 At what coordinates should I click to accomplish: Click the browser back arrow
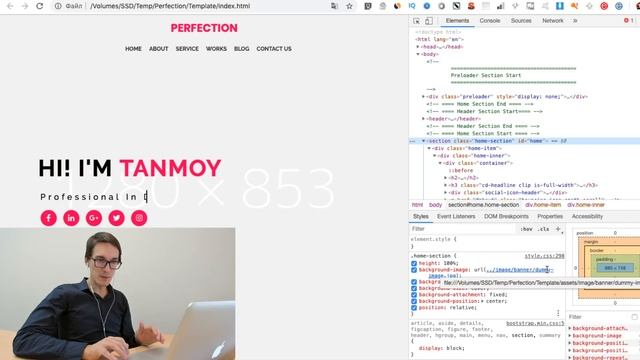point(10,6)
